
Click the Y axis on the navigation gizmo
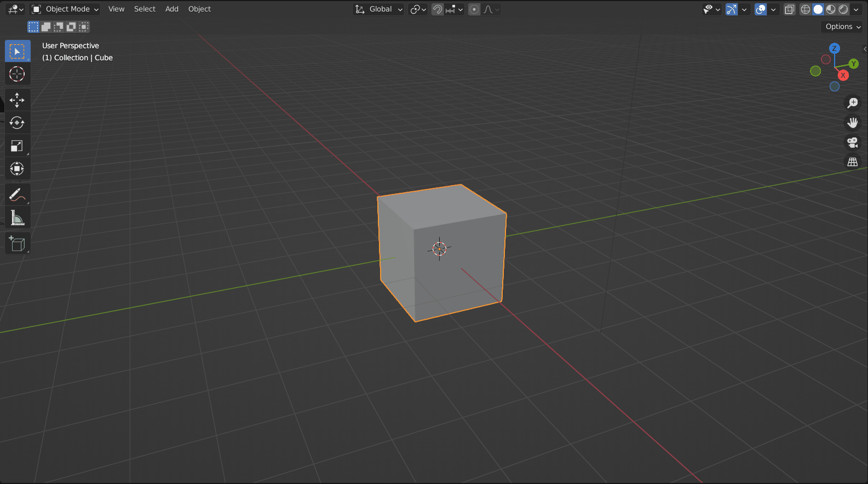(x=853, y=64)
